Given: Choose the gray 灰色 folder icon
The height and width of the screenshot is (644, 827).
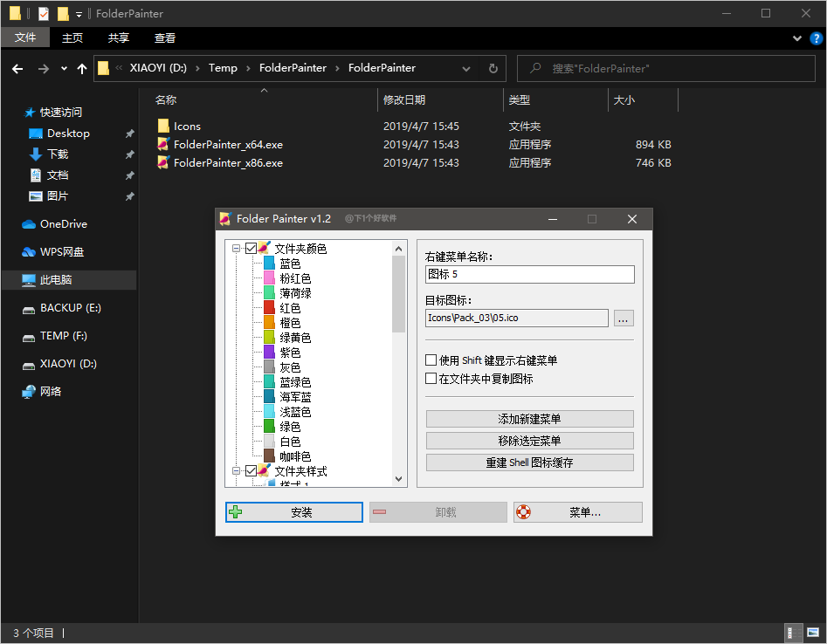Looking at the screenshot, I should coord(269,367).
